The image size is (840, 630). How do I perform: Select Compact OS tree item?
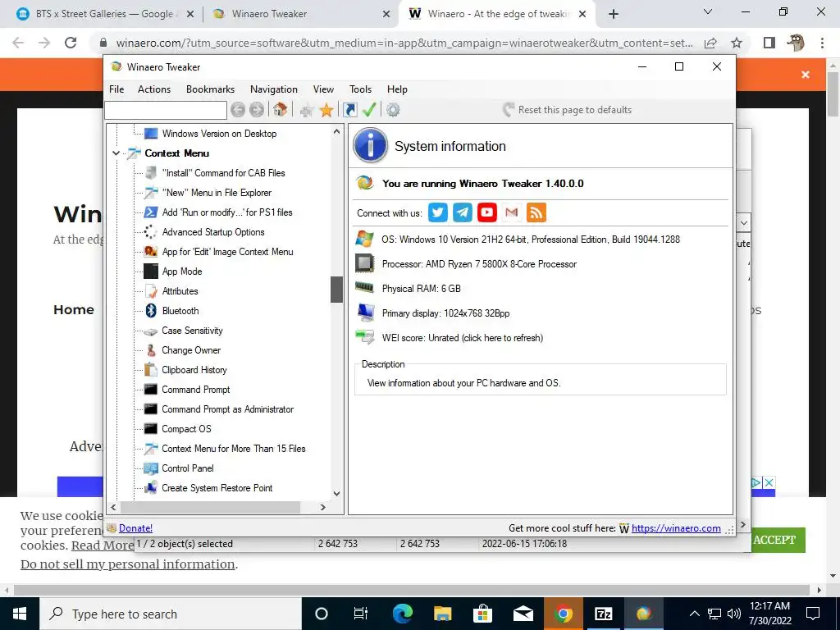coord(186,429)
